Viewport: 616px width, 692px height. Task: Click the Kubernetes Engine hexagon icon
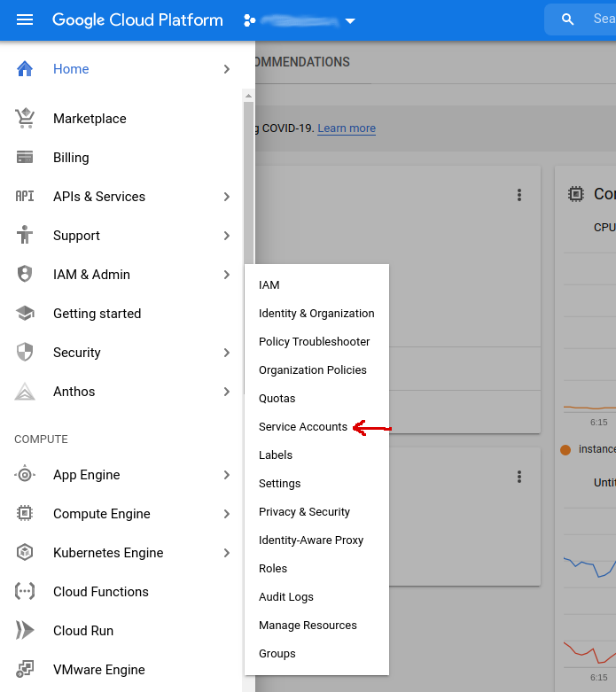coord(25,552)
